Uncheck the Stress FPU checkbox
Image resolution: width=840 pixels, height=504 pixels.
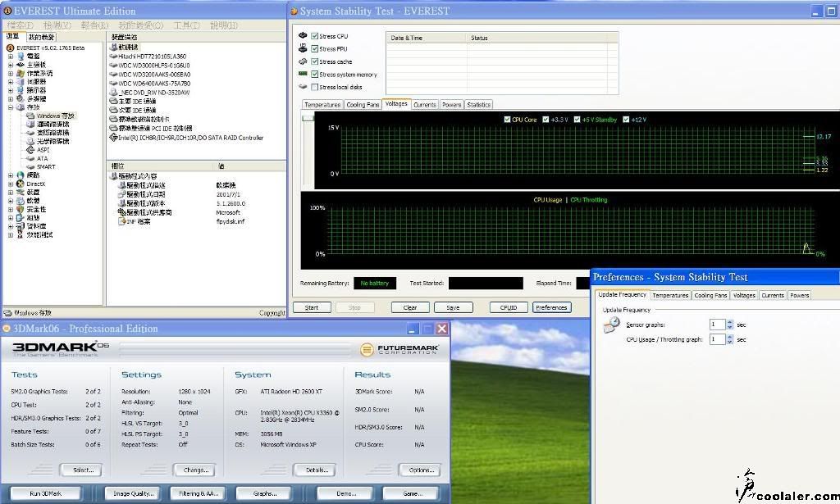point(315,49)
